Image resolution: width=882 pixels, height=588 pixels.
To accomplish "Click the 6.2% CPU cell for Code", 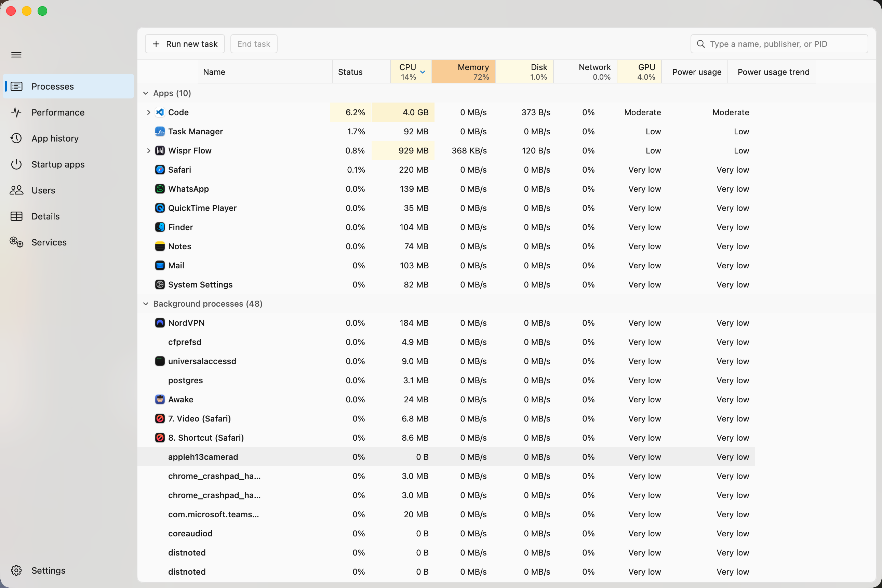I will (x=351, y=112).
